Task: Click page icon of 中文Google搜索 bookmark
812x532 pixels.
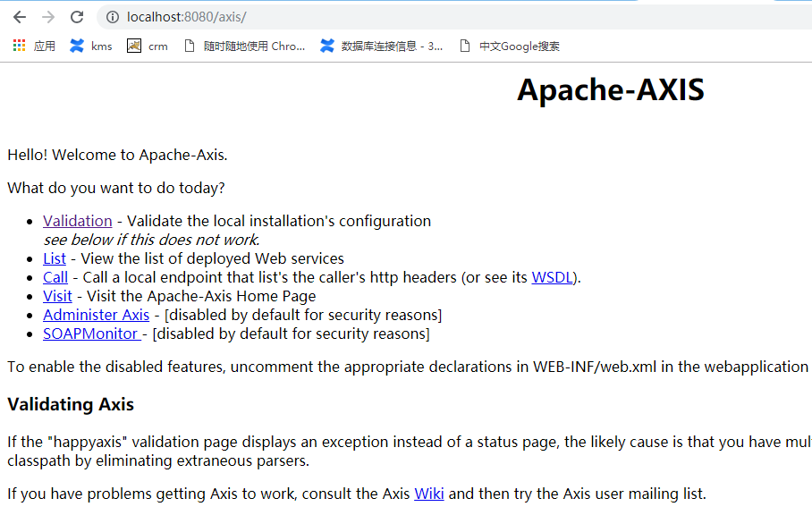Action: [465, 46]
